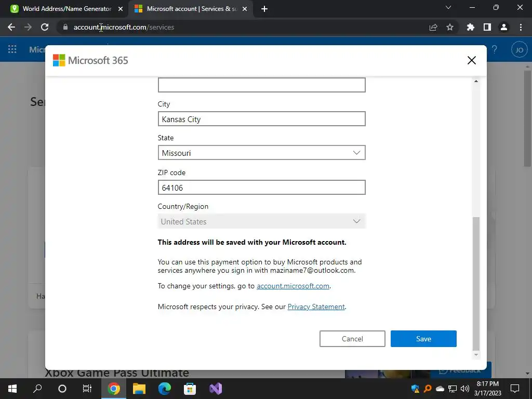
Task: Go back in browser history
Action: point(11,27)
